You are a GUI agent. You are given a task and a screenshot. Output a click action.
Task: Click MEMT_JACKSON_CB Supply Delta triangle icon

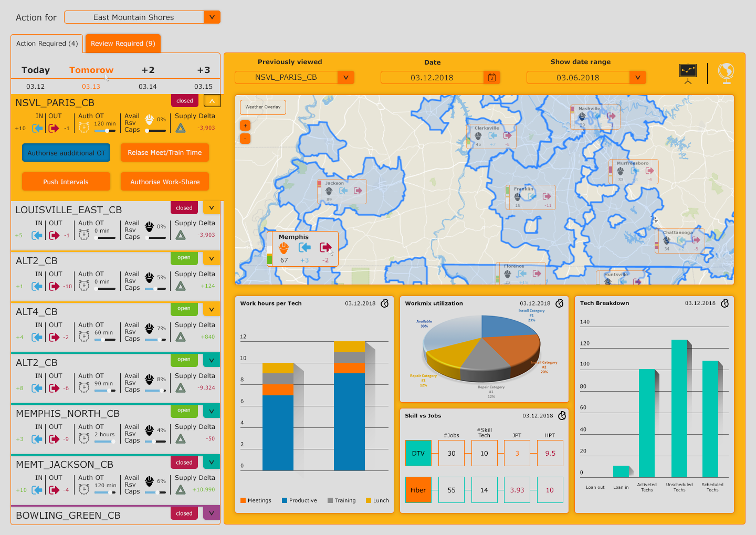click(x=181, y=489)
